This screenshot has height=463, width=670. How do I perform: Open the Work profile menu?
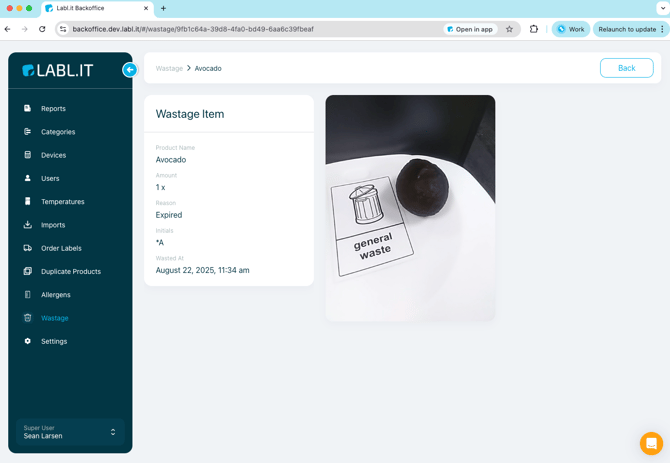click(571, 29)
